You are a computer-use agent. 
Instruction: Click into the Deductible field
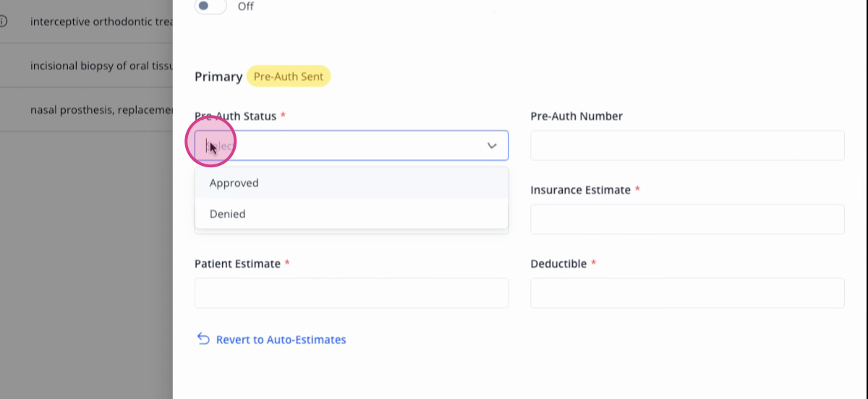[687, 293]
